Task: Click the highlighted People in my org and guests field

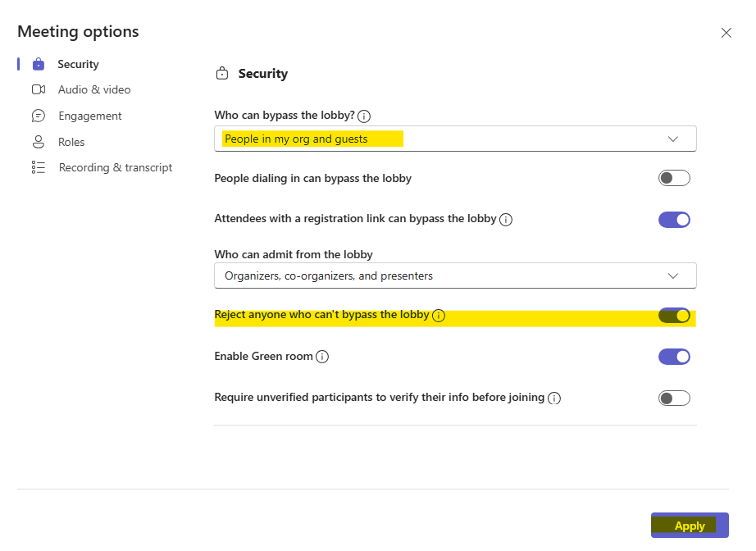Action: coord(309,139)
